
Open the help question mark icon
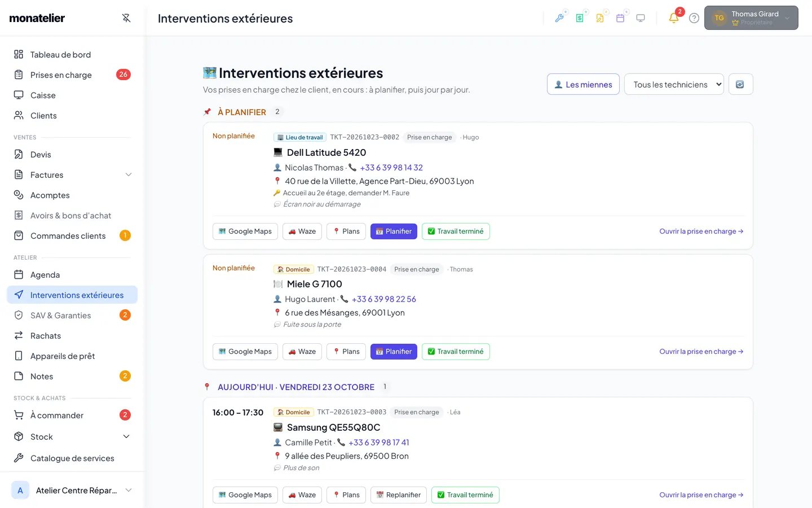click(694, 18)
